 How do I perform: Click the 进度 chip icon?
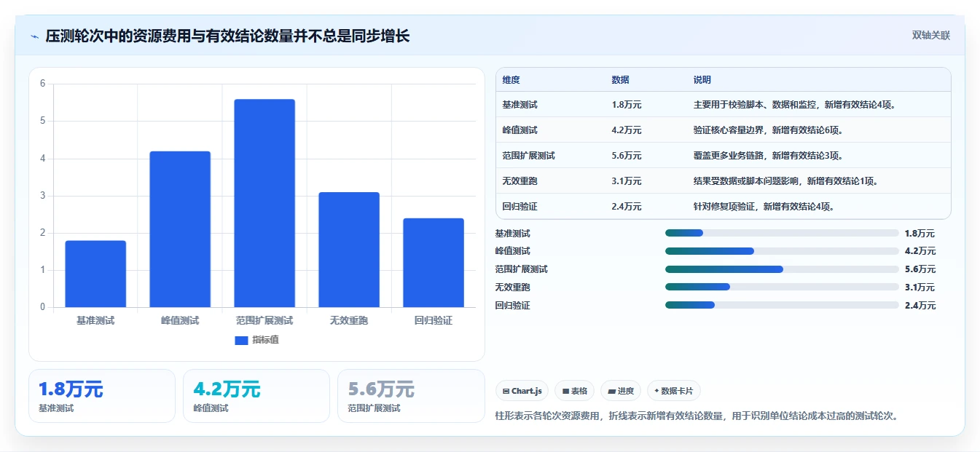(x=611, y=392)
